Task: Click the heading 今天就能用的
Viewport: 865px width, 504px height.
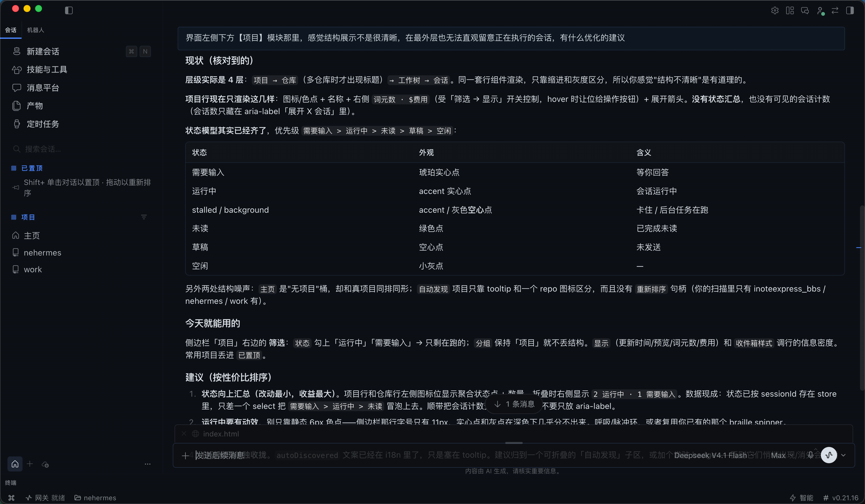Action: (212, 323)
